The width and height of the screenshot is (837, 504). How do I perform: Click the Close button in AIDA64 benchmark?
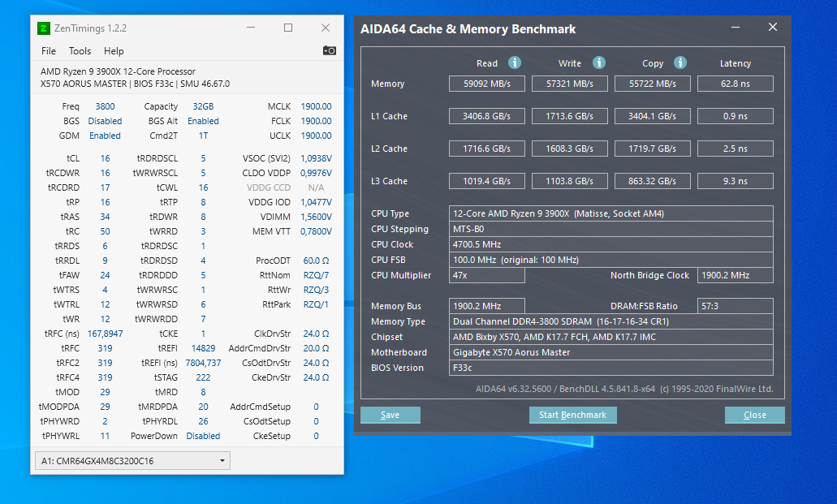(x=755, y=415)
